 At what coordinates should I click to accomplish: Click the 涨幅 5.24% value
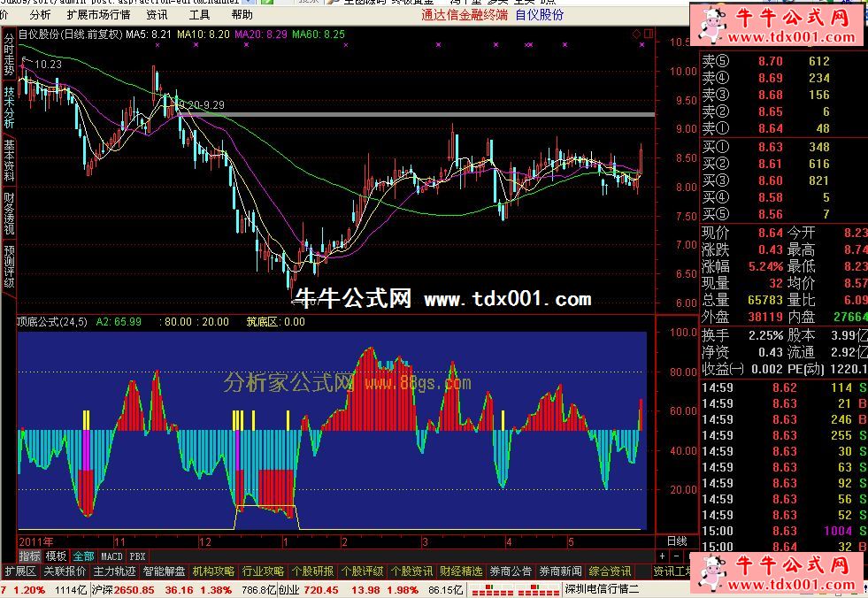[x=765, y=266]
